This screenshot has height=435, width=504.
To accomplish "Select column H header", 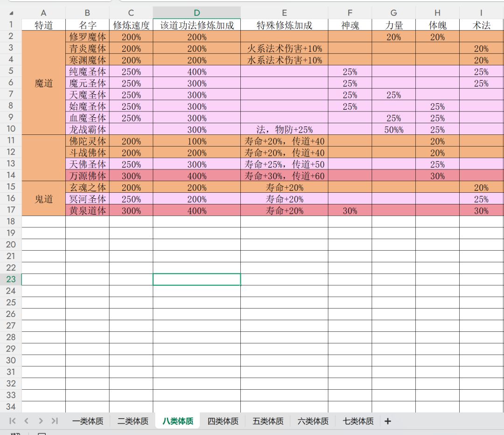I will [x=437, y=13].
